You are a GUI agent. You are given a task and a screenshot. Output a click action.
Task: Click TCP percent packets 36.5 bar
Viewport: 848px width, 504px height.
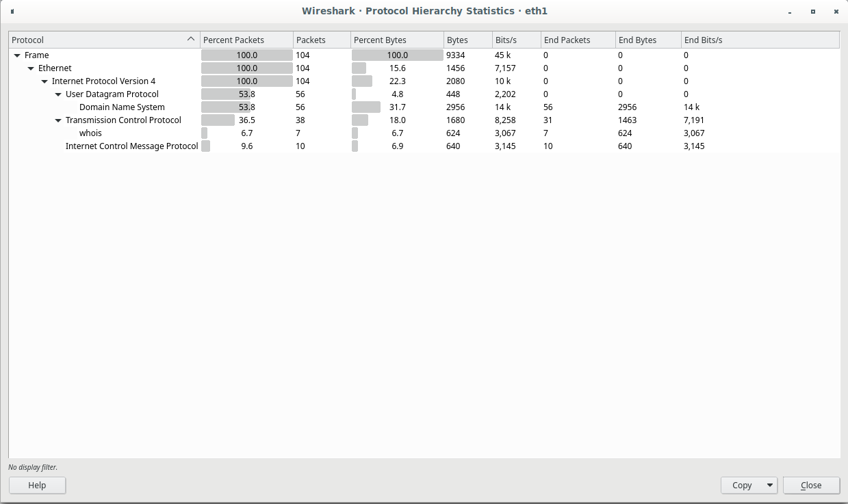(247, 120)
